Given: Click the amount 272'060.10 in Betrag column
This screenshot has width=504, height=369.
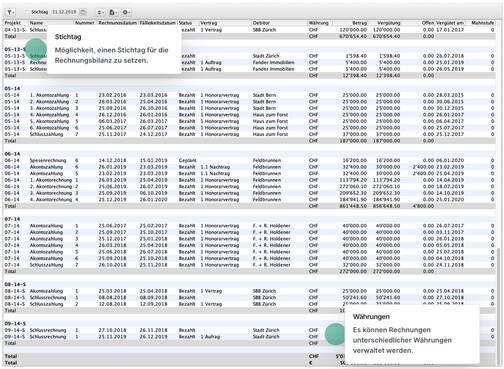Looking at the screenshot, I should click(353, 187).
